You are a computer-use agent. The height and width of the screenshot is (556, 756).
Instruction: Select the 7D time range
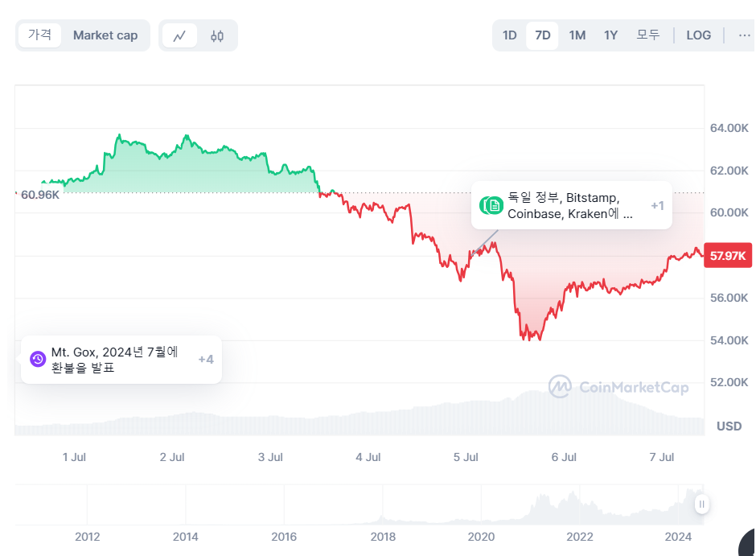(543, 35)
